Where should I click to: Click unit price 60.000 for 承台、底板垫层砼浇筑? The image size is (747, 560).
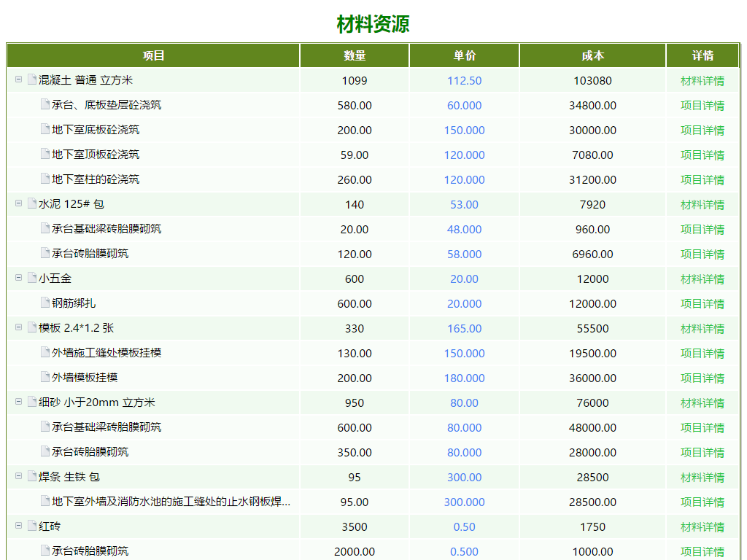click(464, 105)
